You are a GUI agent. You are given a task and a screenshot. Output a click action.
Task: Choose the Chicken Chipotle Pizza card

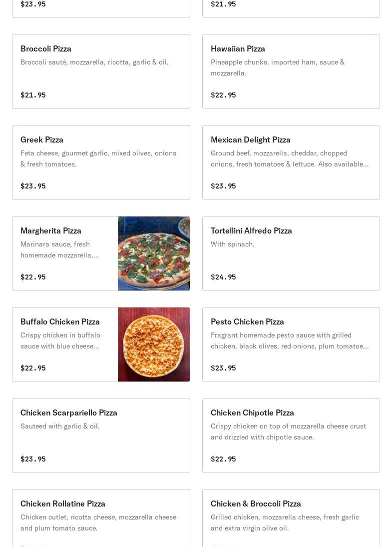coord(291,435)
